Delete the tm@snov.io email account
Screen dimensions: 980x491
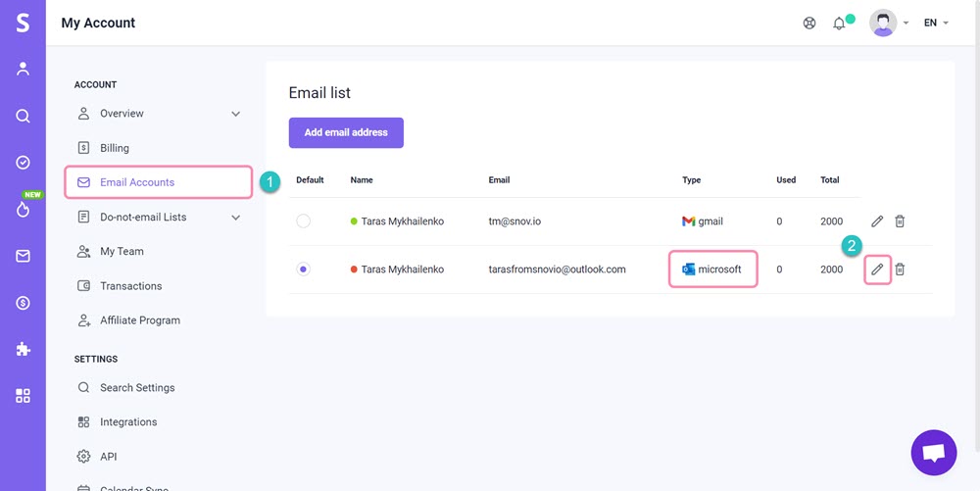click(900, 221)
